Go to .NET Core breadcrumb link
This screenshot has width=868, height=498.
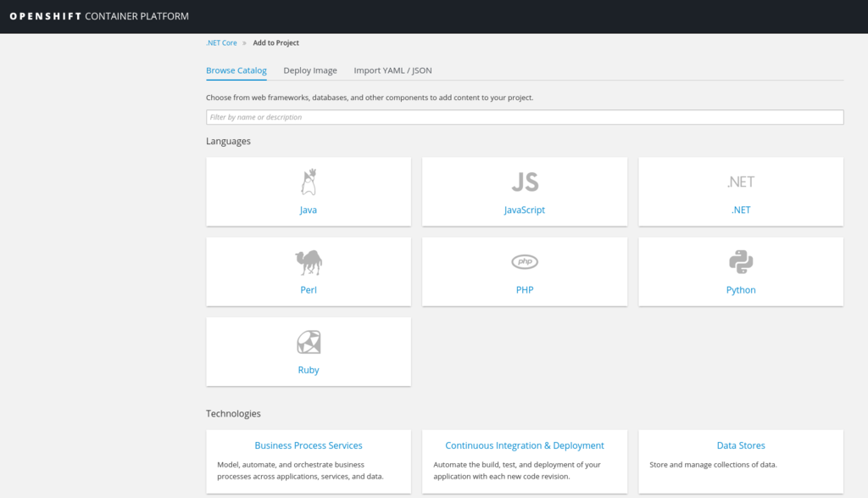pos(221,42)
